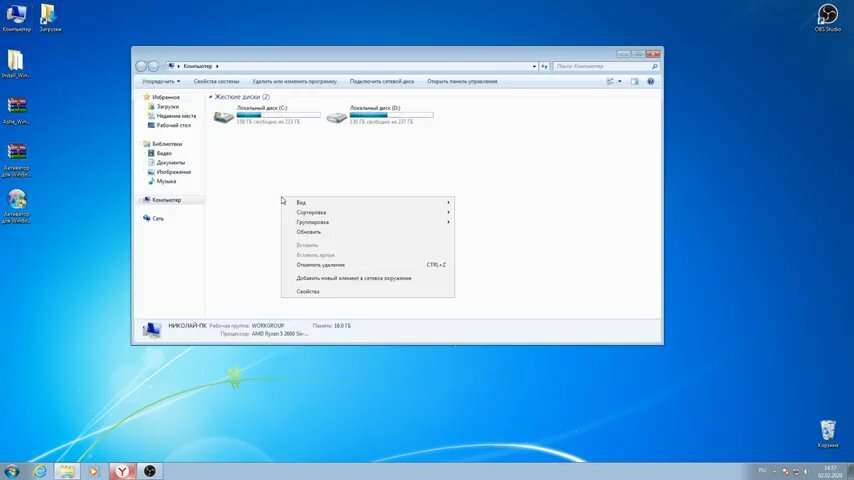
Task: Open the address bar history dropdown arrow
Action: 534,66
